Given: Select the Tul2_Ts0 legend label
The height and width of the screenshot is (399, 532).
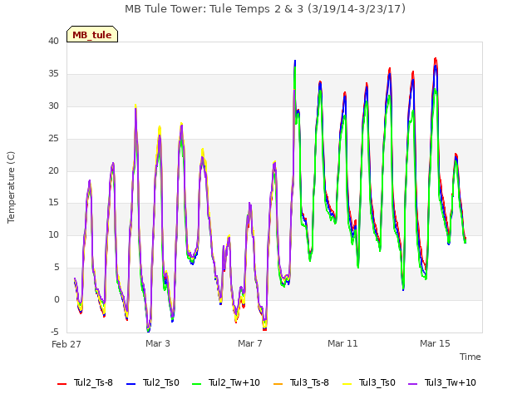Looking at the screenshot, I should point(160,383).
